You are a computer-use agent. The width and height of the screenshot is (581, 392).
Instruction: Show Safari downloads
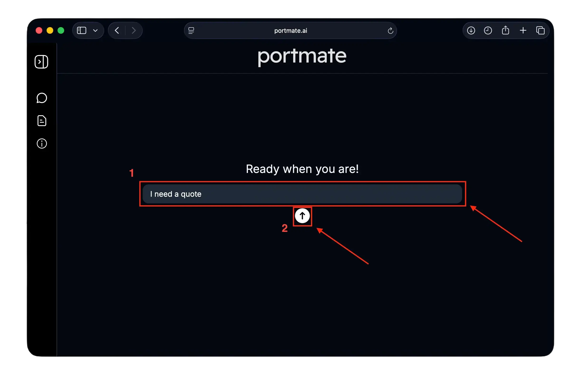pyautogui.click(x=471, y=30)
